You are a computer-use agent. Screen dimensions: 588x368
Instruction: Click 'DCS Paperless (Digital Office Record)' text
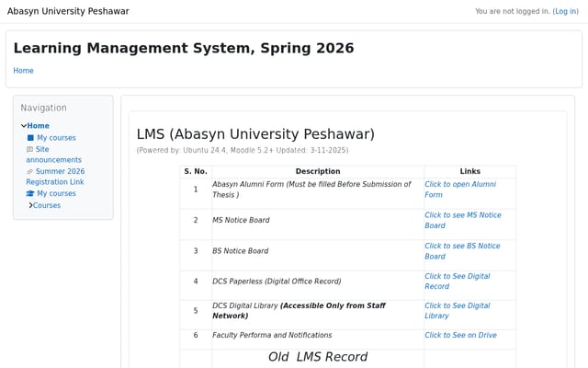(x=277, y=282)
